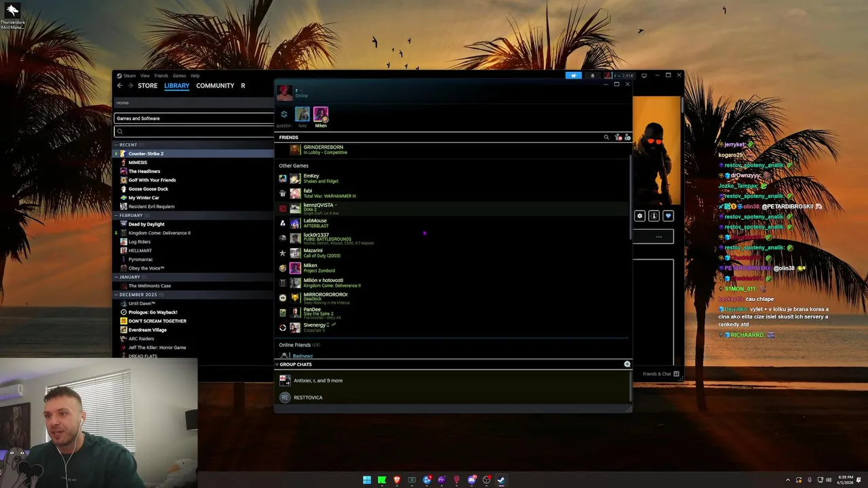Switch to the COMMUNITY tab

(x=215, y=85)
